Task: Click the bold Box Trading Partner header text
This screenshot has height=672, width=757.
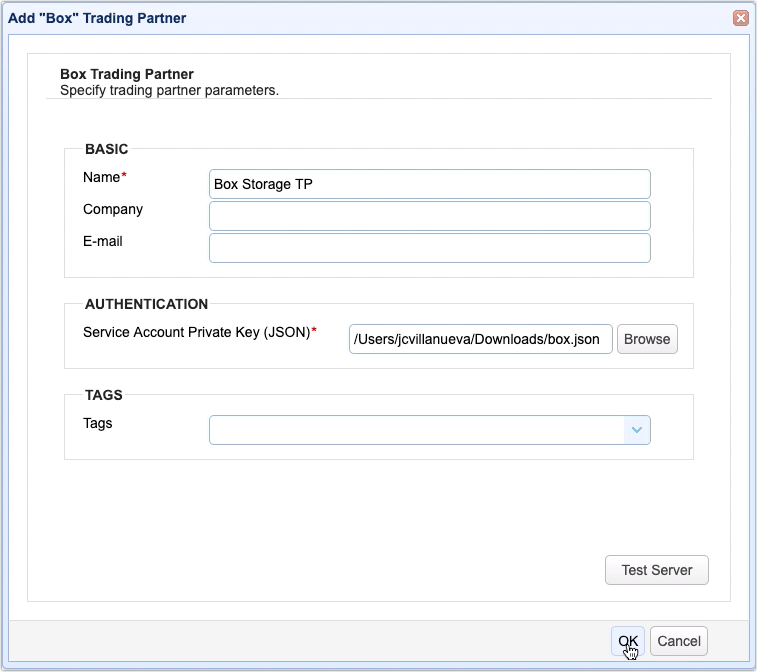Action: 127,74
